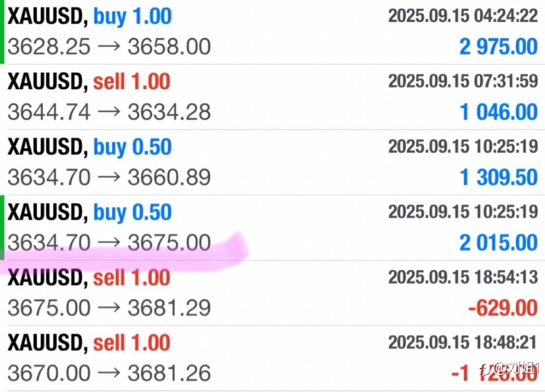Image resolution: width=545 pixels, height=392 pixels.
Task: Open the buy 0.50 trade closed at 3675.00
Action: (272, 228)
